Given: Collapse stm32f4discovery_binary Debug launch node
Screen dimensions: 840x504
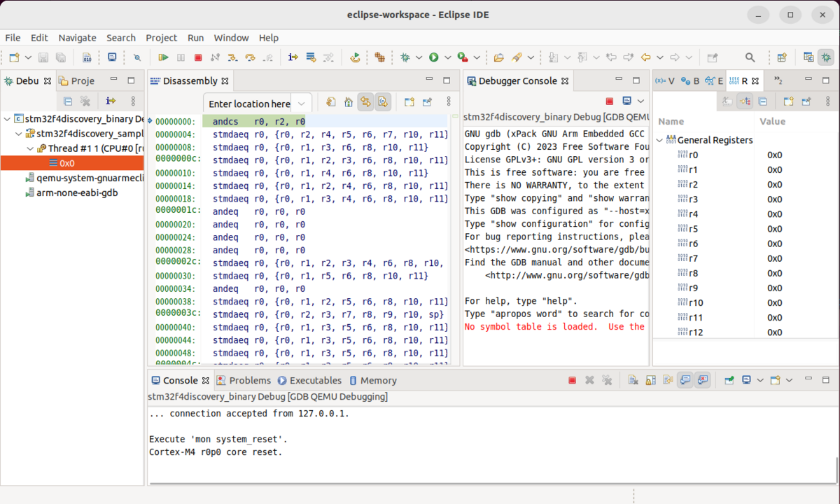Looking at the screenshot, I should point(6,119).
